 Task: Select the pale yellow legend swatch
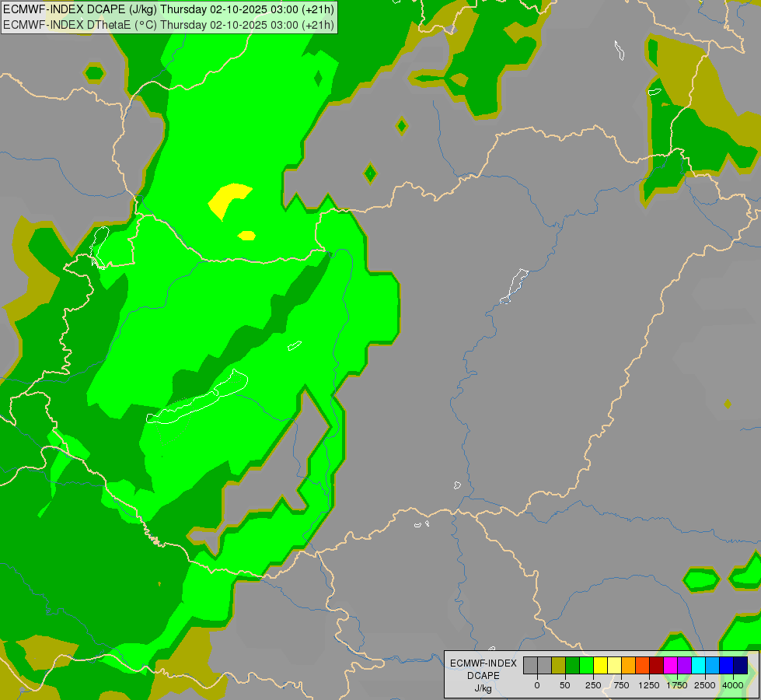pyautogui.click(x=614, y=665)
